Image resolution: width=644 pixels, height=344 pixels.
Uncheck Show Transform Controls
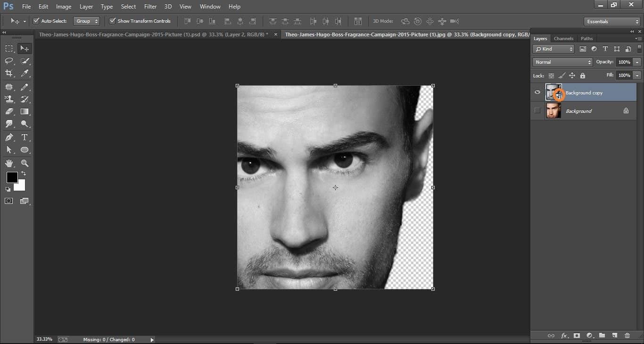[x=112, y=21]
